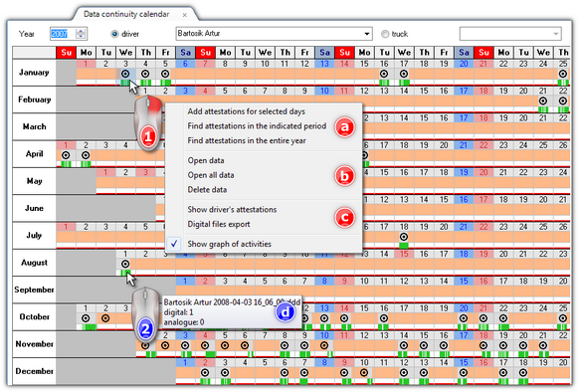Select the truck radio button
The height and width of the screenshot is (392, 579).
click(x=385, y=34)
